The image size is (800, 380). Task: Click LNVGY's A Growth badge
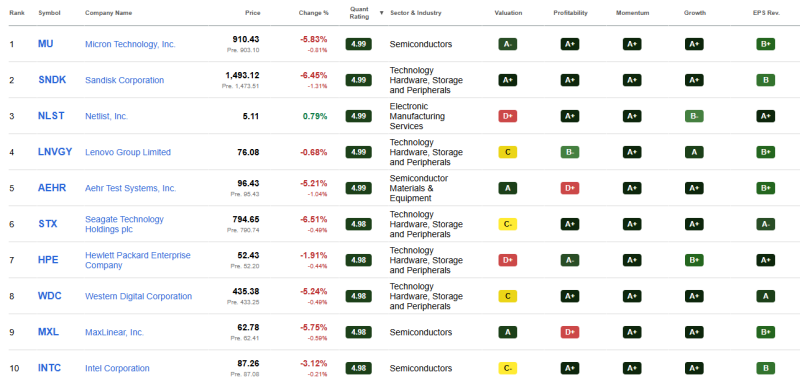(x=694, y=152)
